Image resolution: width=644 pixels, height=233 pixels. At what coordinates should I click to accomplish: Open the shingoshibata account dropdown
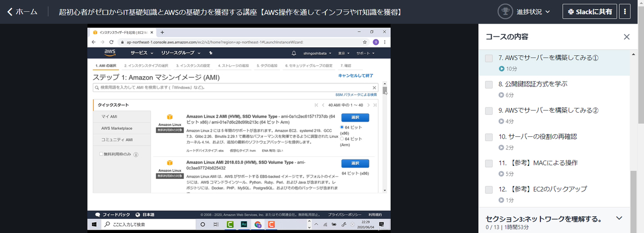point(318,53)
